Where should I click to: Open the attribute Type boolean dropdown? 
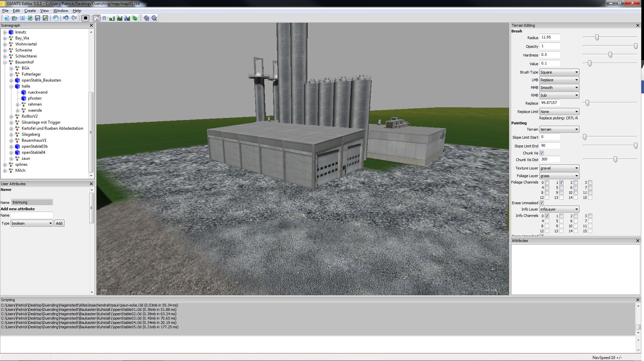click(x=32, y=223)
